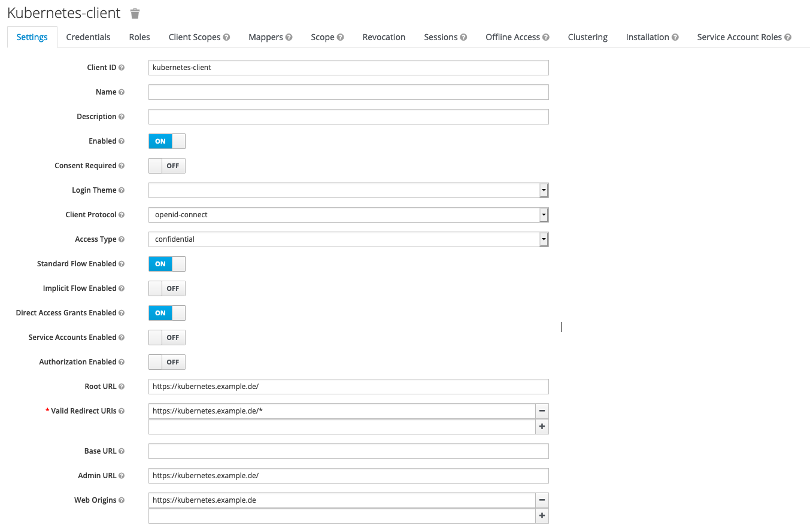Toggle the Enabled switch off
This screenshot has height=532, width=810.
tap(167, 141)
